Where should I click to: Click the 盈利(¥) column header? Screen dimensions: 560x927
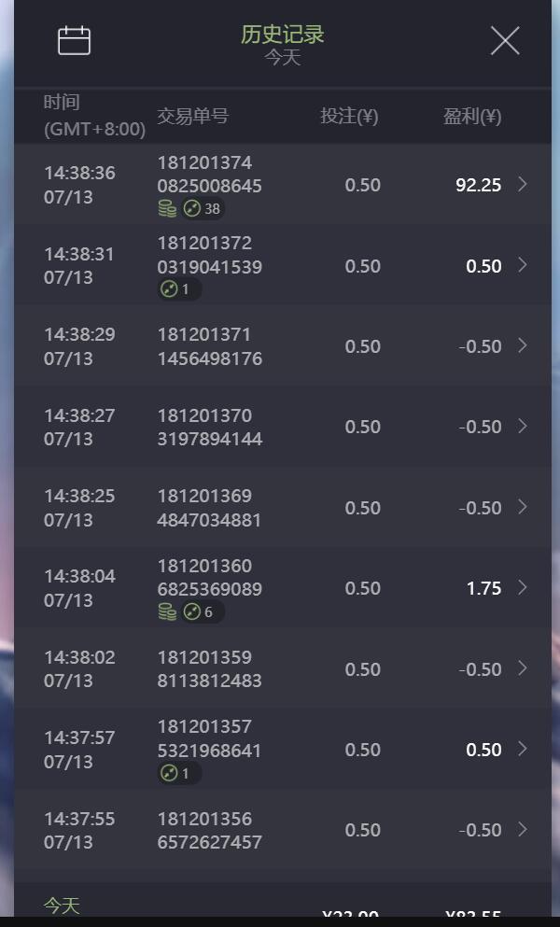pyautogui.click(x=471, y=116)
